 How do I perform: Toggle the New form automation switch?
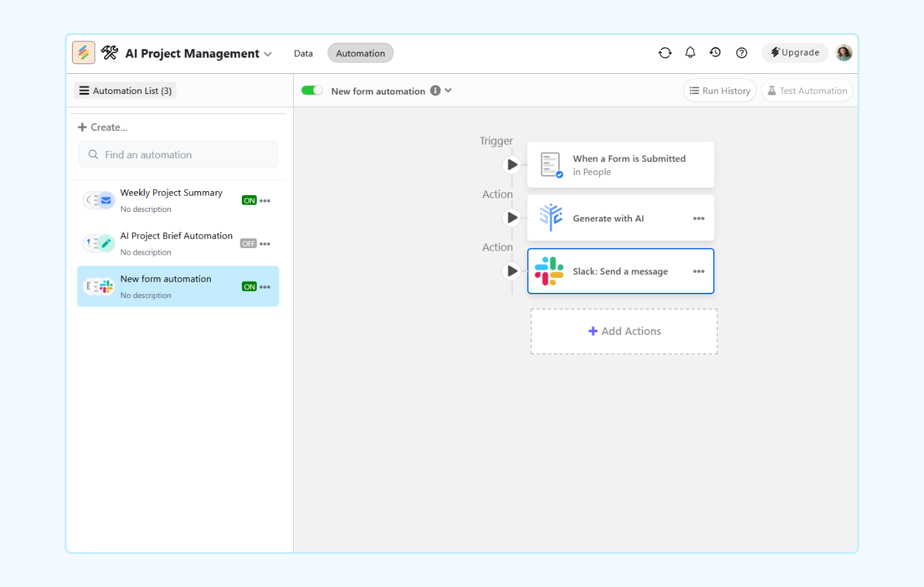click(312, 91)
